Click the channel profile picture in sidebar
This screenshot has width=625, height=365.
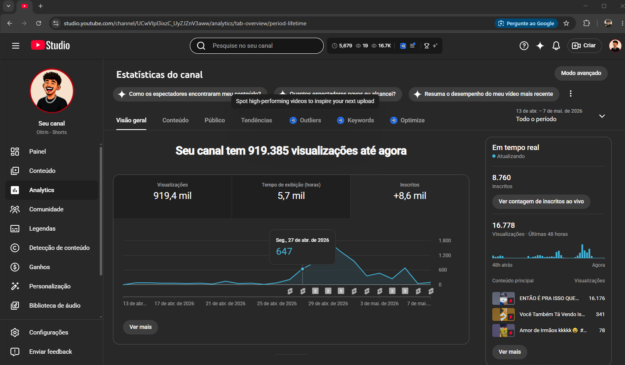(52, 91)
